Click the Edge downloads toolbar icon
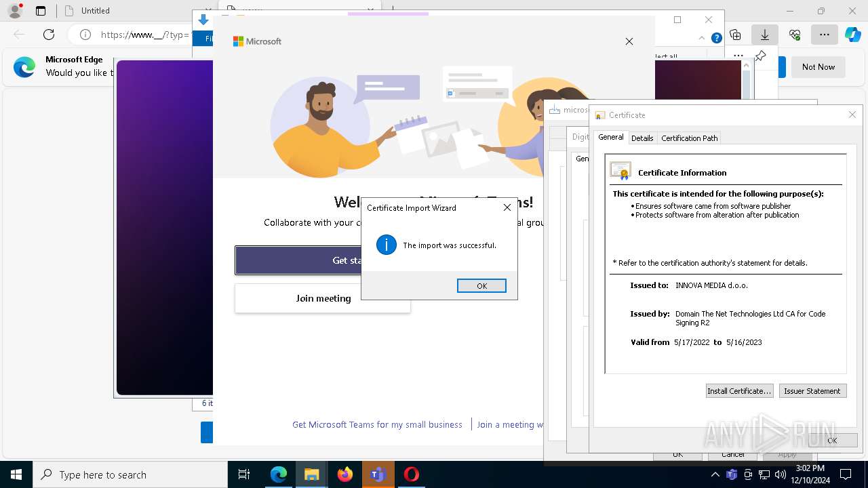The height and width of the screenshot is (488, 868). pyautogui.click(x=764, y=34)
